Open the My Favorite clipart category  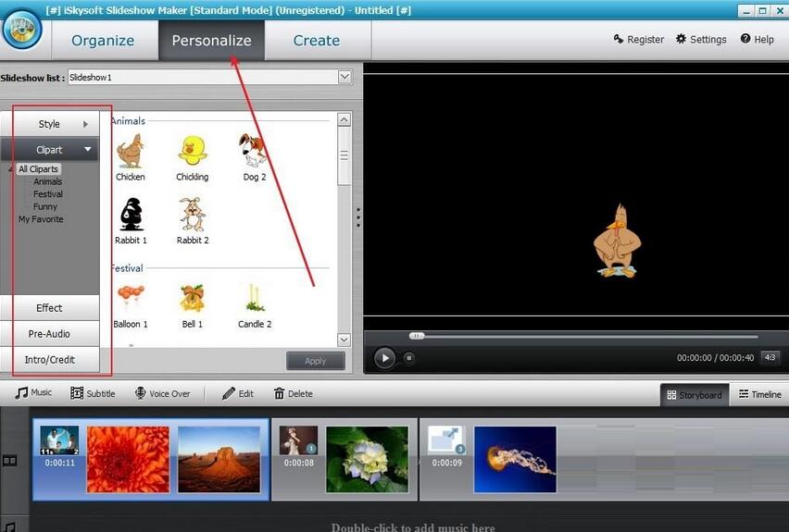(x=41, y=219)
